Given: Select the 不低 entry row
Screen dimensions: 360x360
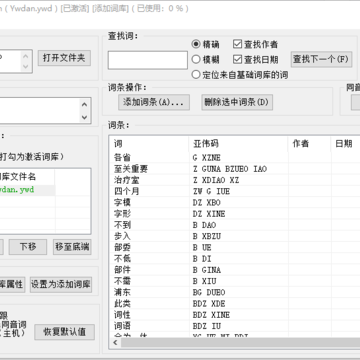Looking at the screenshot, I should tap(235, 259).
